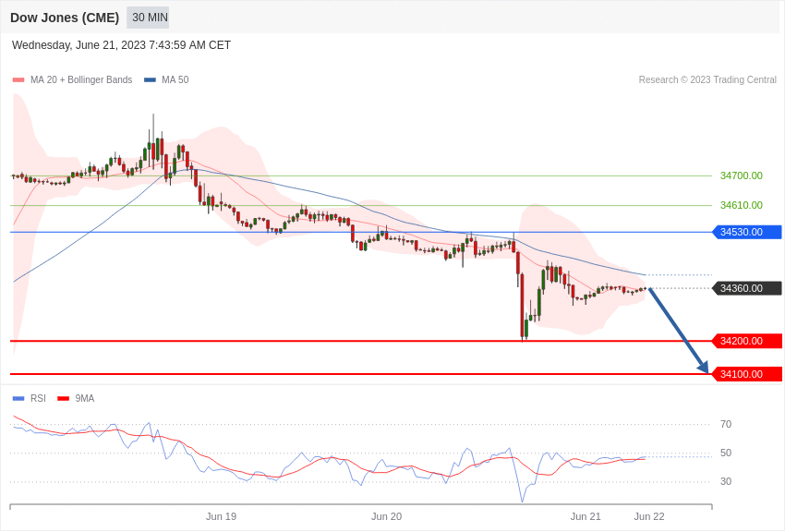Select the Dow Jones (CME) title

click(x=65, y=18)
